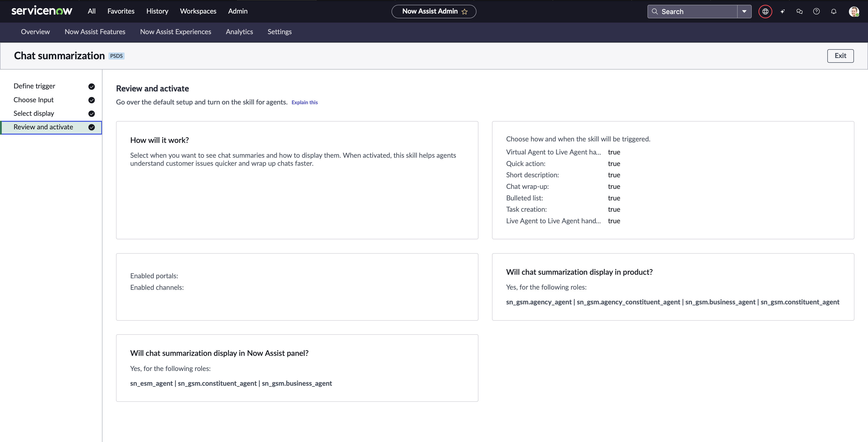Click the search magnifier icon

pyautogui.click(x=655, y=12)
